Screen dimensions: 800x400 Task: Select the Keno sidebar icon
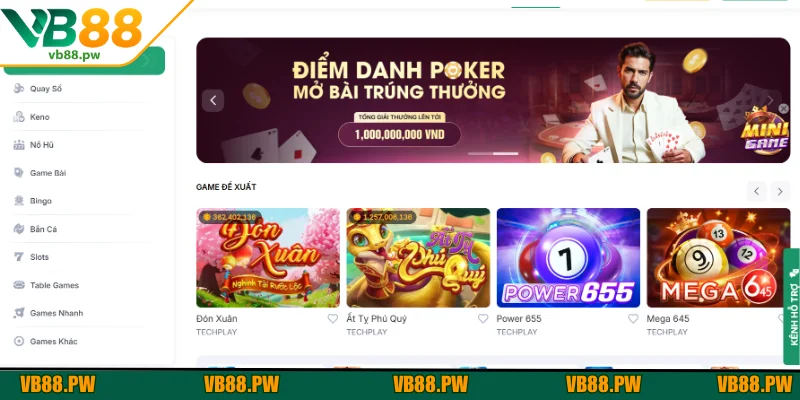pos(19,117)
